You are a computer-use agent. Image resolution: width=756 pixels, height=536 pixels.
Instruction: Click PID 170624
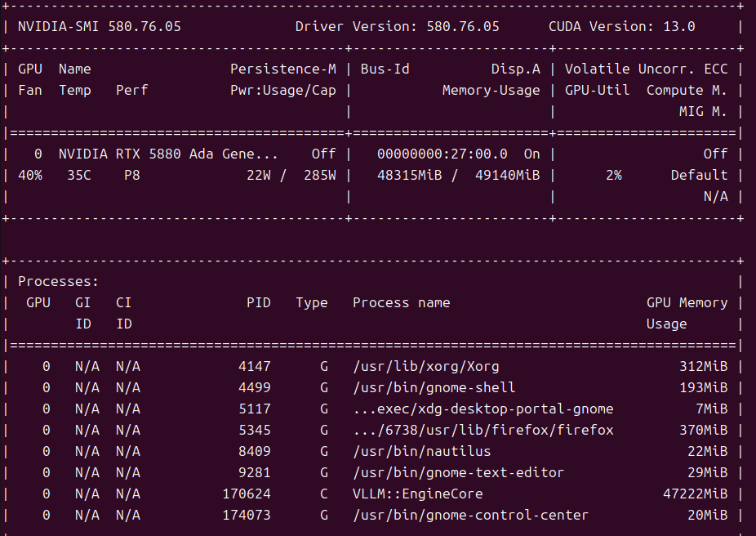[247, 494]
